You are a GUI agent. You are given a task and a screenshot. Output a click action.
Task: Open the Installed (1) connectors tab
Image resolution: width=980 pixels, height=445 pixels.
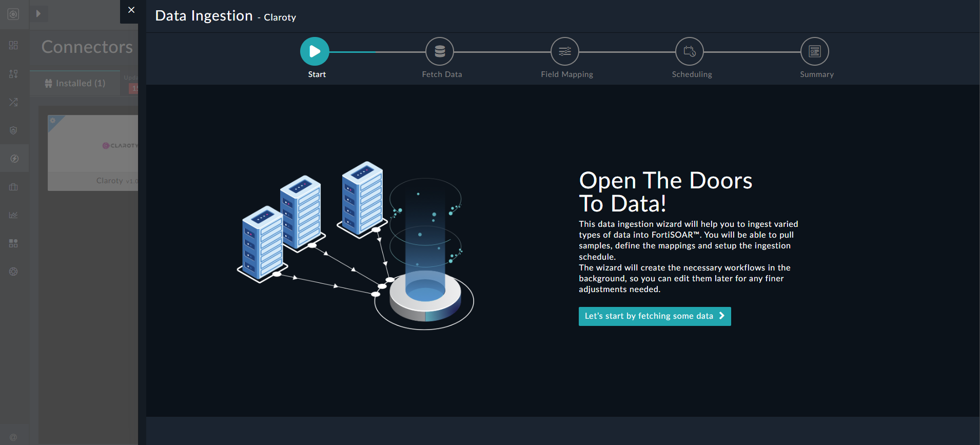tap(75, 83)
